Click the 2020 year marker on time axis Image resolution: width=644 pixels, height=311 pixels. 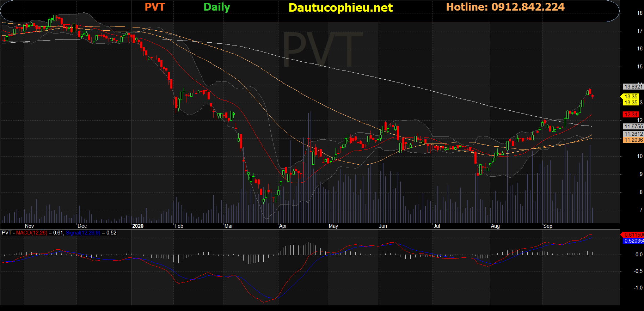tap(137, 226)
